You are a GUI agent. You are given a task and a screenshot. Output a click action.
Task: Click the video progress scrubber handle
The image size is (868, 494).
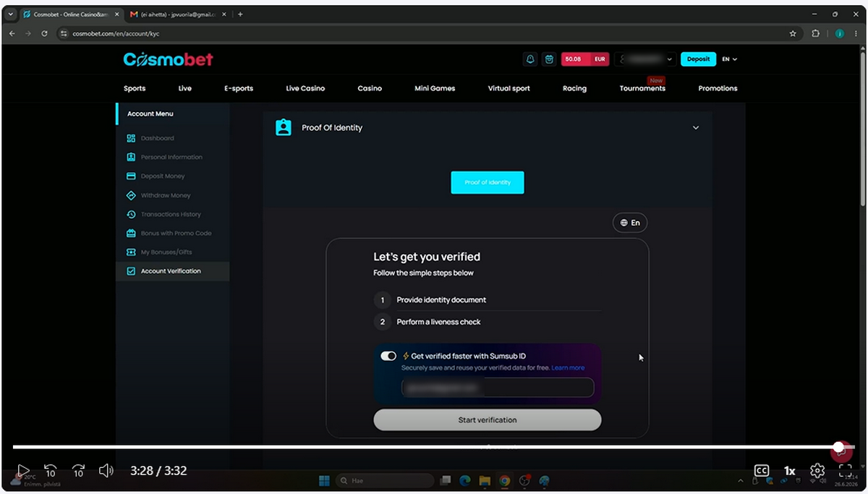coord(838,447)
